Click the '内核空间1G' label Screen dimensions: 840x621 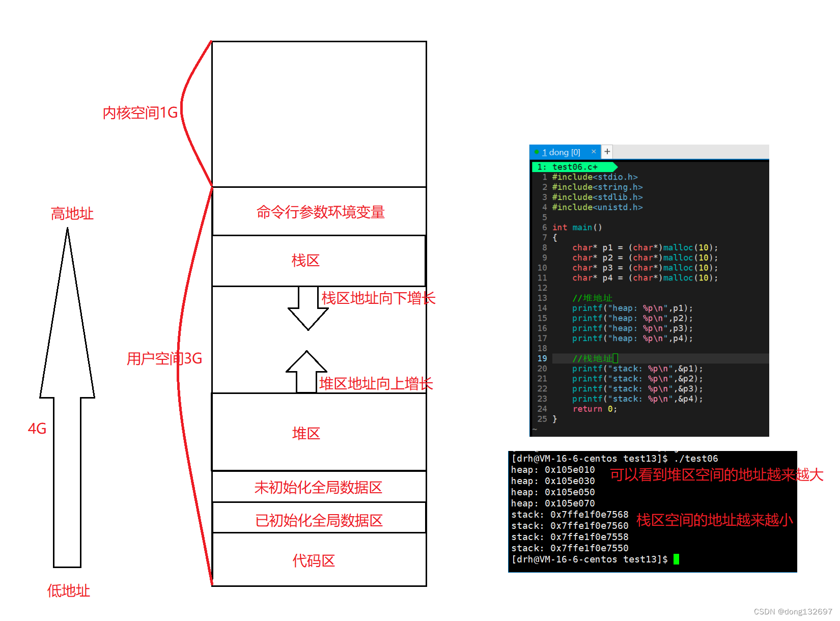click(x=140, y=112)
